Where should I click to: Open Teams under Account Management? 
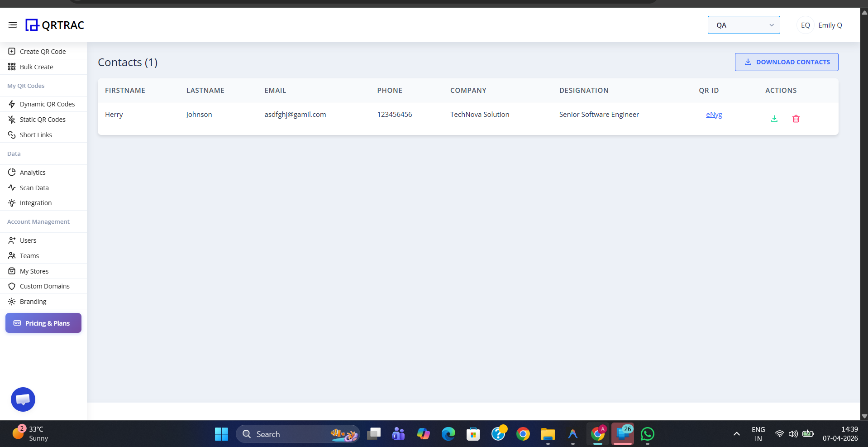point(29,255)
